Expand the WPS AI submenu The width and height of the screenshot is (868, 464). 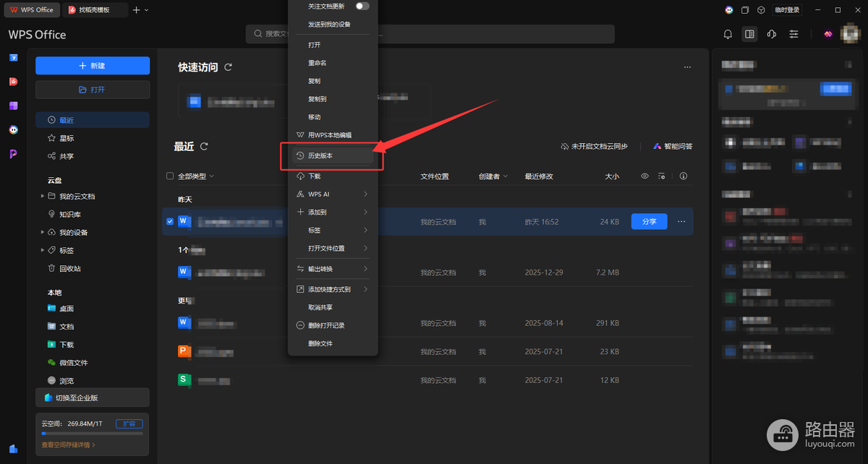click(x=333, y=194)
